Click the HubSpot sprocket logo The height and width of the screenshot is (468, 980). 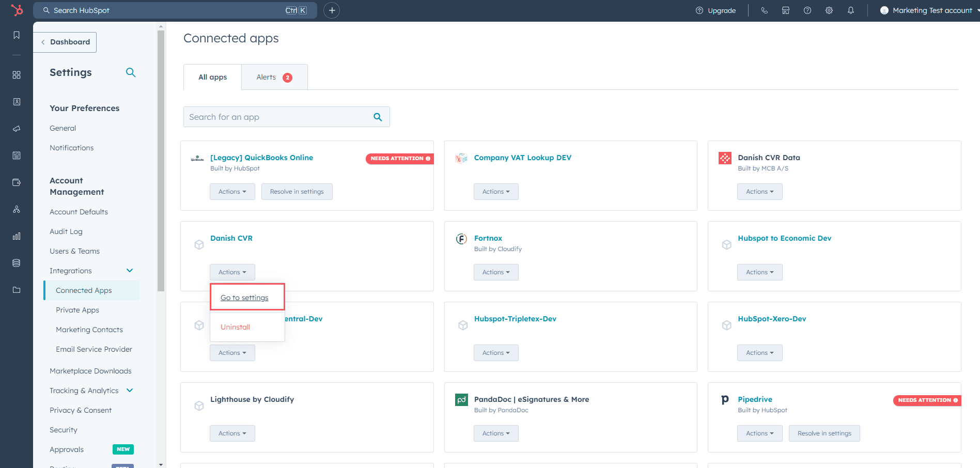17,10
